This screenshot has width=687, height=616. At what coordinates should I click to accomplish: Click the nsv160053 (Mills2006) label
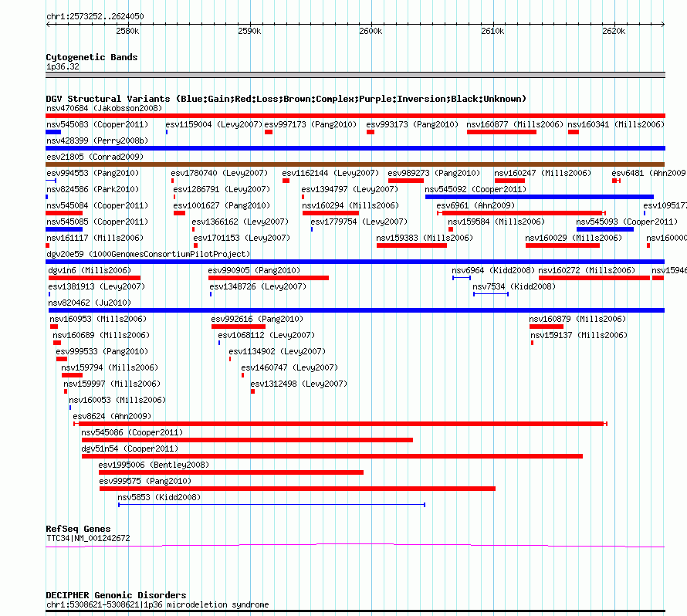(117, 400)
